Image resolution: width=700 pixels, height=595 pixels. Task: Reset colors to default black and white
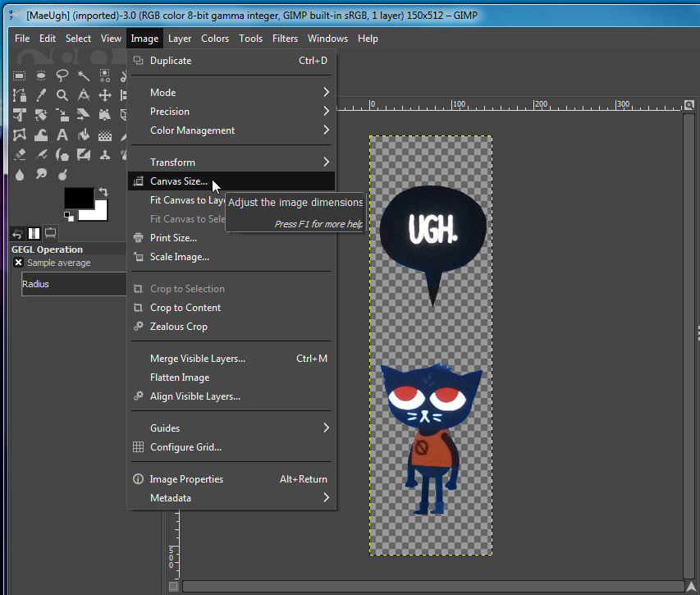[69, 216]
